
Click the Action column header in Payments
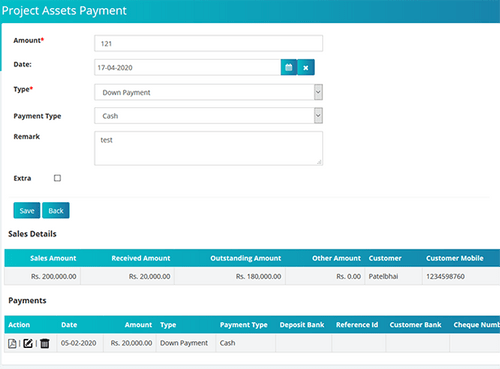[x=19, y=325]
